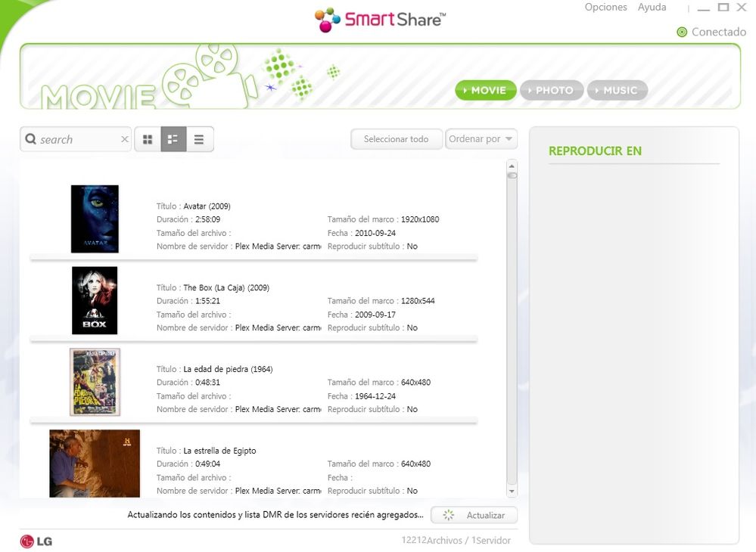Click the scrollbar down arrow

point(512,492)
